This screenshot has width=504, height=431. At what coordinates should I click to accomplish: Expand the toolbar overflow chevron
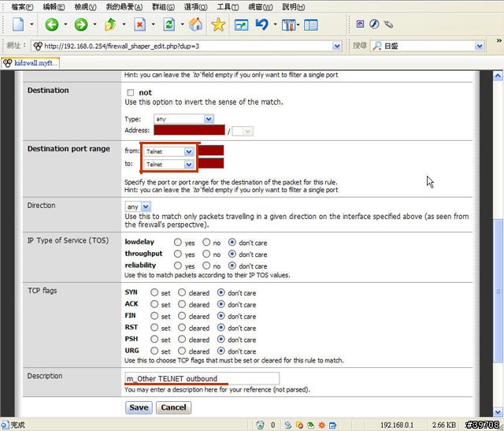tap(498, 40)
